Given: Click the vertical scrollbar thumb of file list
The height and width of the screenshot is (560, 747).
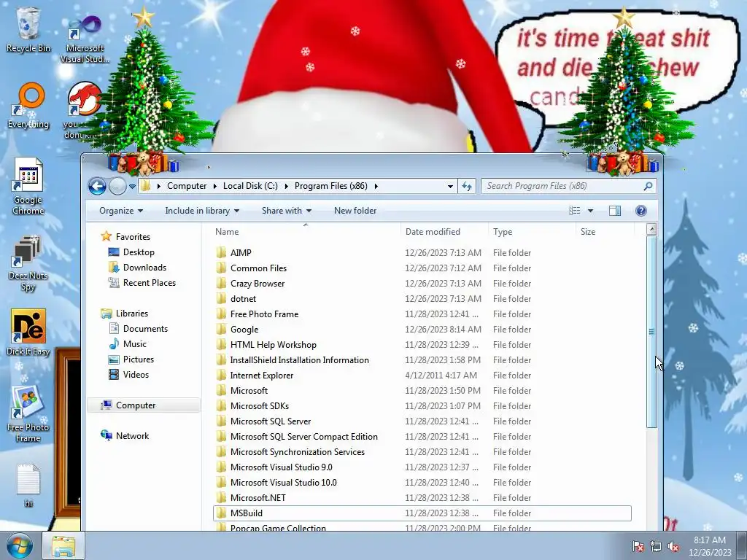Looking at the screenshot, I should [x=651, y=332].
